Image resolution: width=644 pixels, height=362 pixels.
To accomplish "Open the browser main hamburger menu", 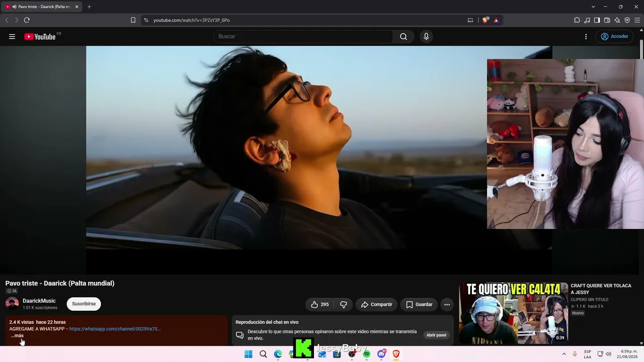I will coord(637,20).
